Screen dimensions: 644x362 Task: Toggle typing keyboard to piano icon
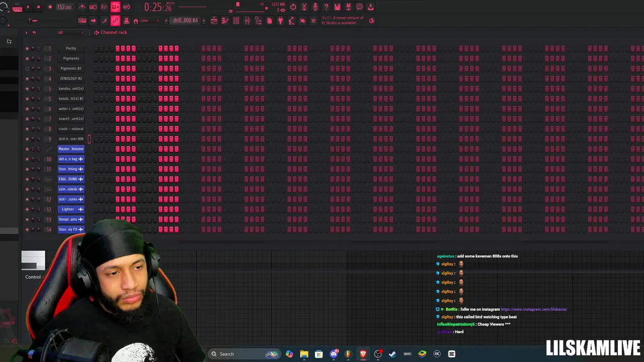(x=82, y=21)
